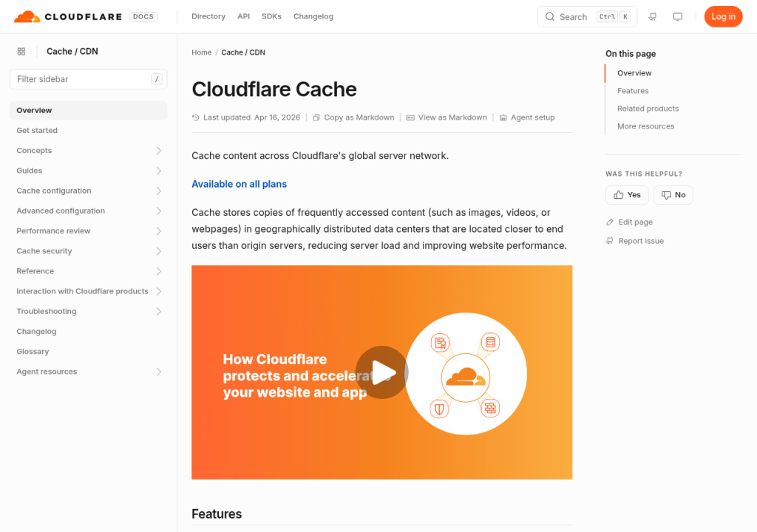Viewport: 757px width, 532px height.
Task: Select Overview in the sidebar
Action: [89, 110]
